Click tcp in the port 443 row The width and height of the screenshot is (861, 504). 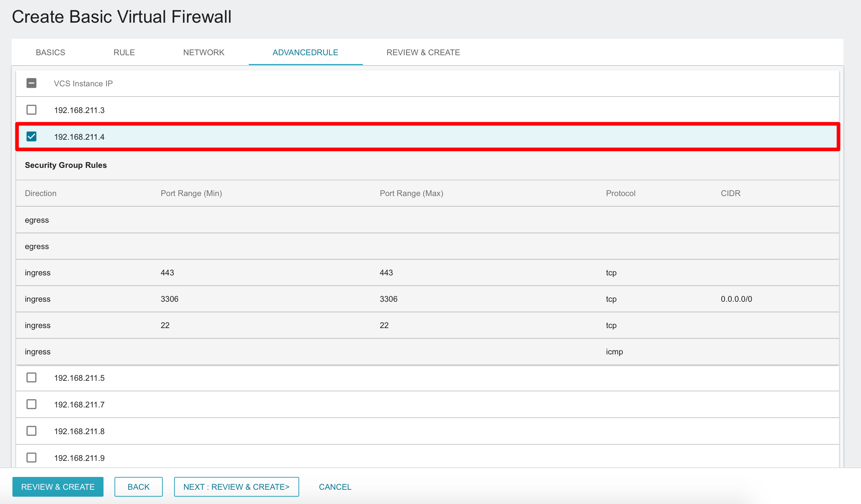click(611, 273)
